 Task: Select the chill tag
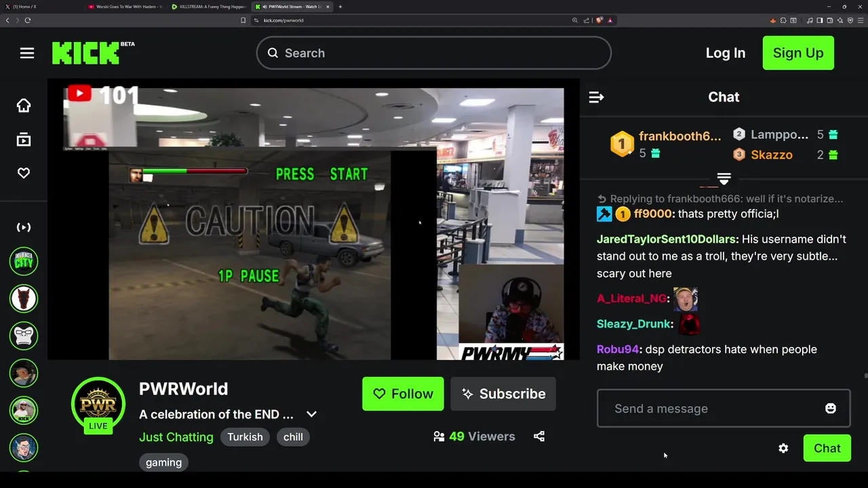coord(293,437)
